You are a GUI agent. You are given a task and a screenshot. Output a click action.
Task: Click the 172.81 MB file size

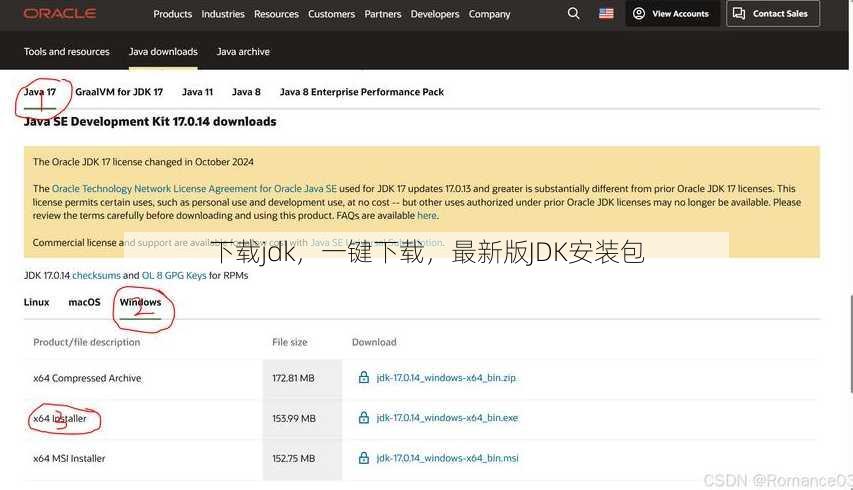pos(293,378)
